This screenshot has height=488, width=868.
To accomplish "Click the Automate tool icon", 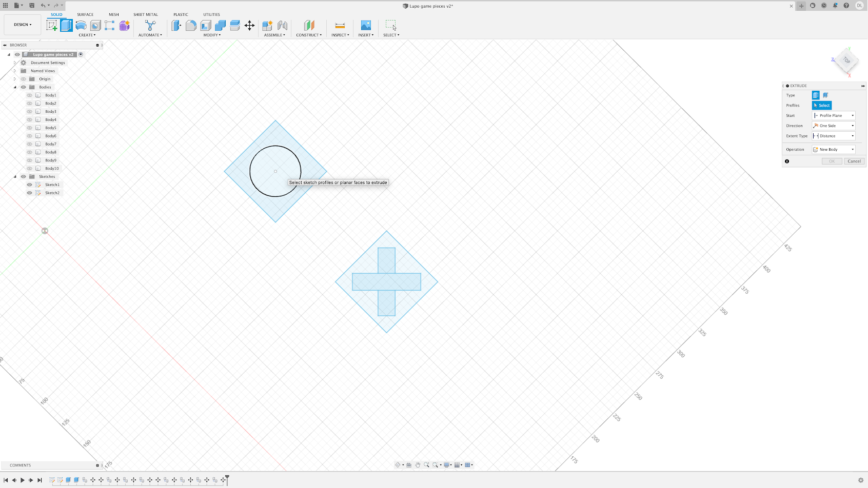I will pyautogui.click(x=150, y=25).
